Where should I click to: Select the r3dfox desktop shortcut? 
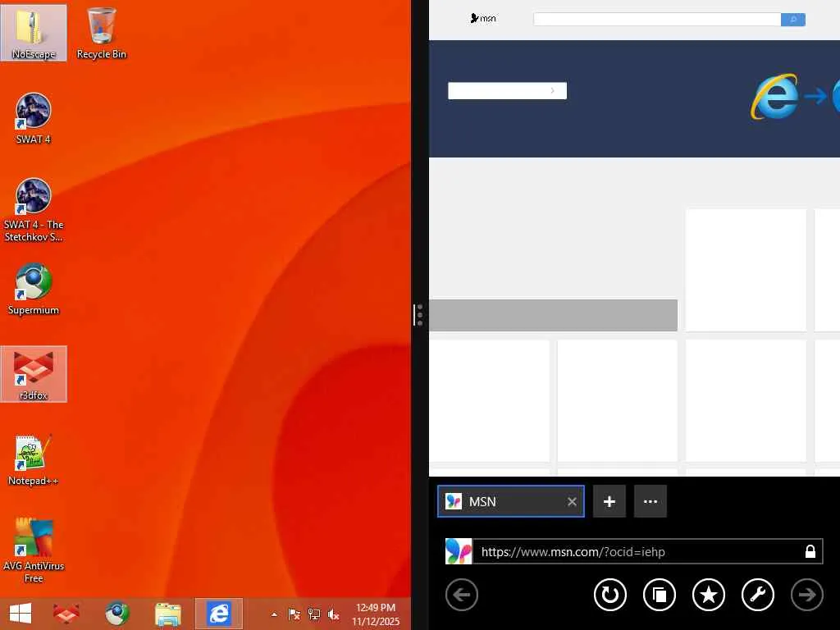coord(33,374)
